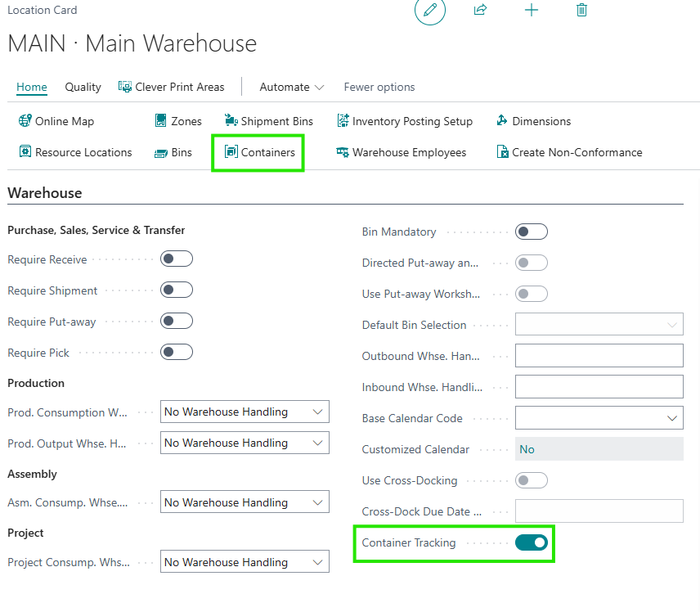Click the share icon at top
700x612 pixels.
pos(480,11)
